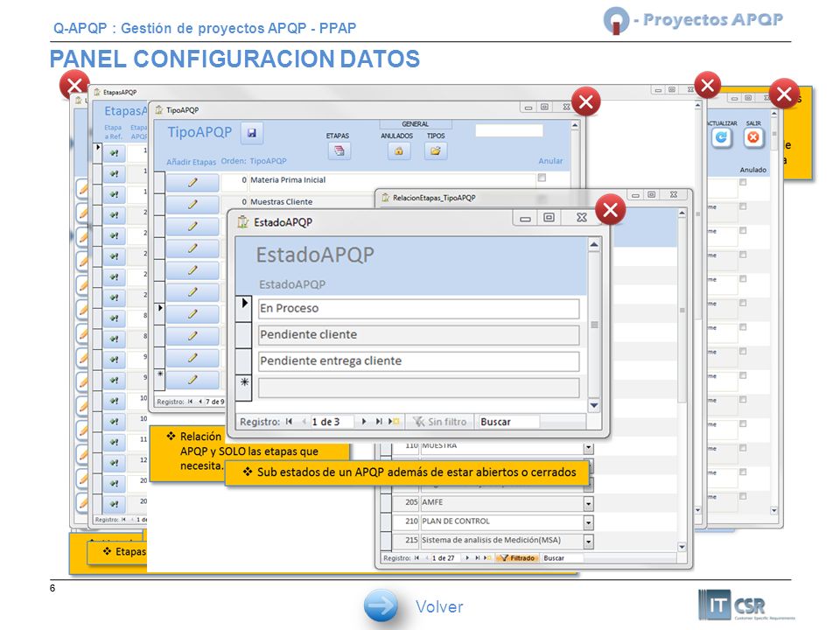
Task: Jump to last record in EstadoAPQP navigator
Action: (379, 422)
